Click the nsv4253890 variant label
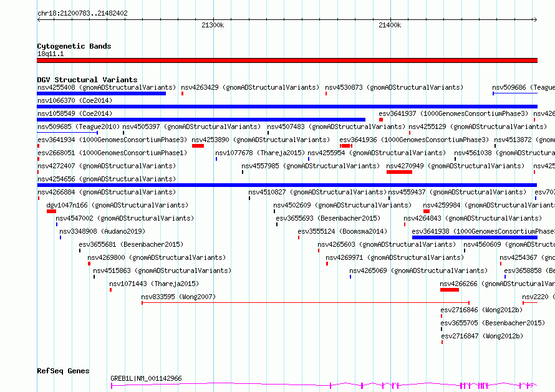This screenshot has width=555, height=392. click(x=261, y=140)
